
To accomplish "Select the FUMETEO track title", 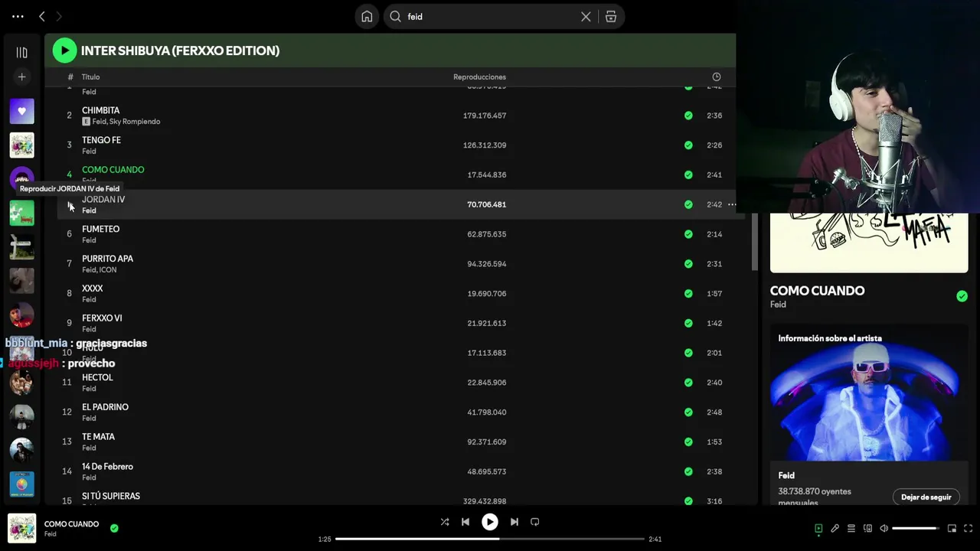I will point(100,229).
